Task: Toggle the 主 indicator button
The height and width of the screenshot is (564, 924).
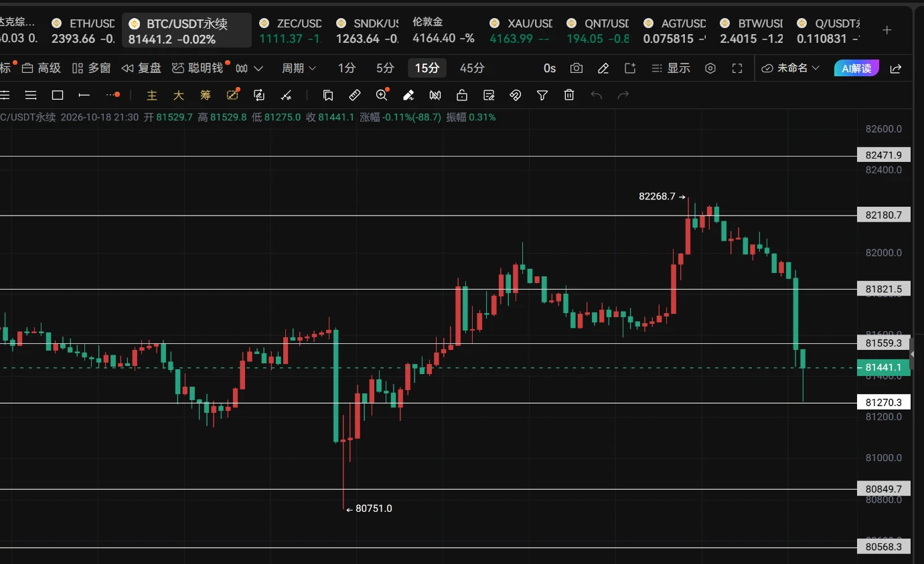Action: (x=152, y=95)
